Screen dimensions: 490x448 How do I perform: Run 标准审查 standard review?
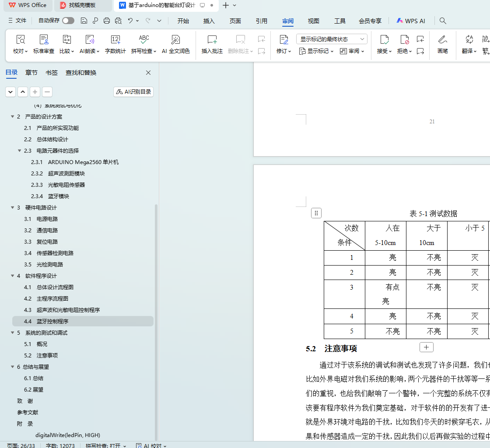(44, 40)
